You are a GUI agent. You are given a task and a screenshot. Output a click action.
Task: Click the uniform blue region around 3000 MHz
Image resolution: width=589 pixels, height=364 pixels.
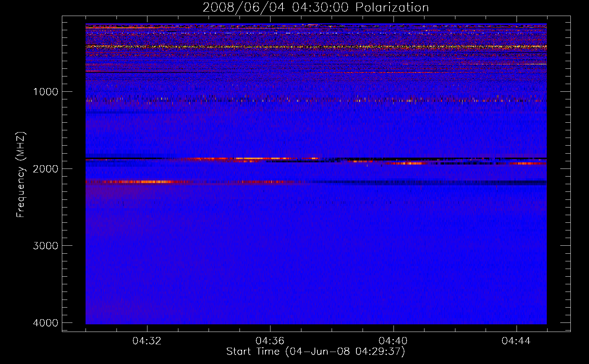tap(316, 246)
